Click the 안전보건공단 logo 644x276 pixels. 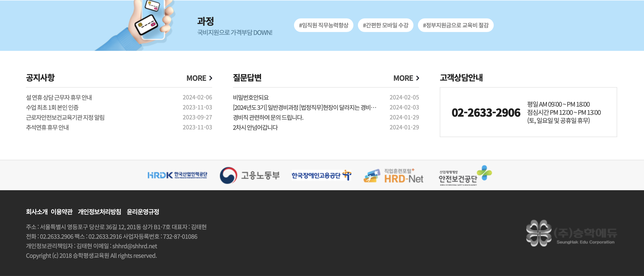click(465, 175)
